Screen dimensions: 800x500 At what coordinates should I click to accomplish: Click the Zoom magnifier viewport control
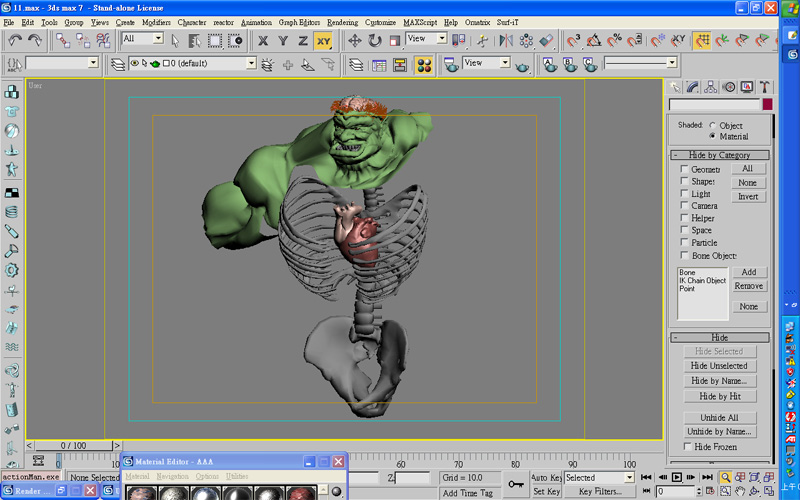tap(725, 478)
